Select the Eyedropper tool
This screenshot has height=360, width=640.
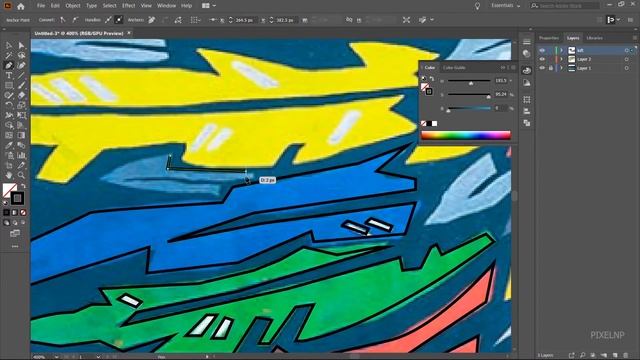[9, 145]
